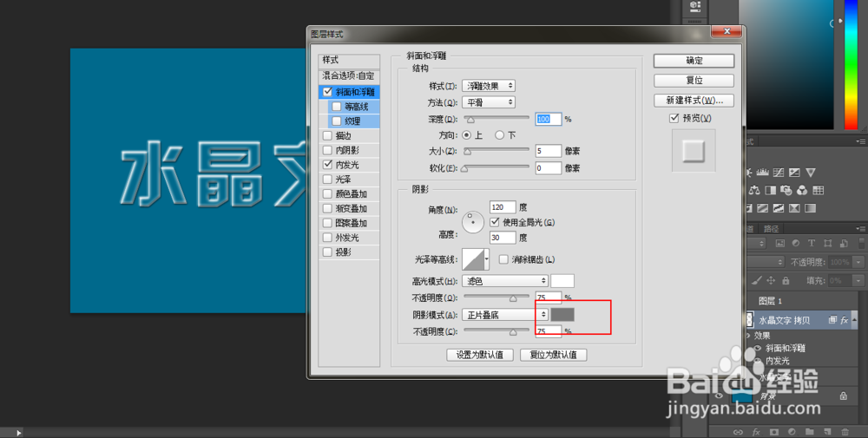868x438 pixels.
Task: Add a Black & White adjustment layer
Action: point(770,190)
